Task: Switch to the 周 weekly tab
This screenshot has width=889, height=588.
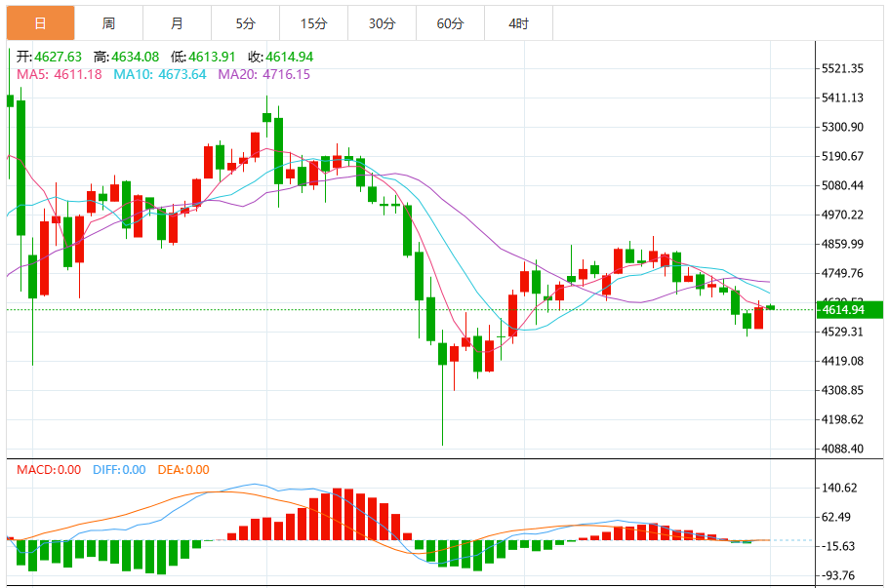Action: (109, 23)
